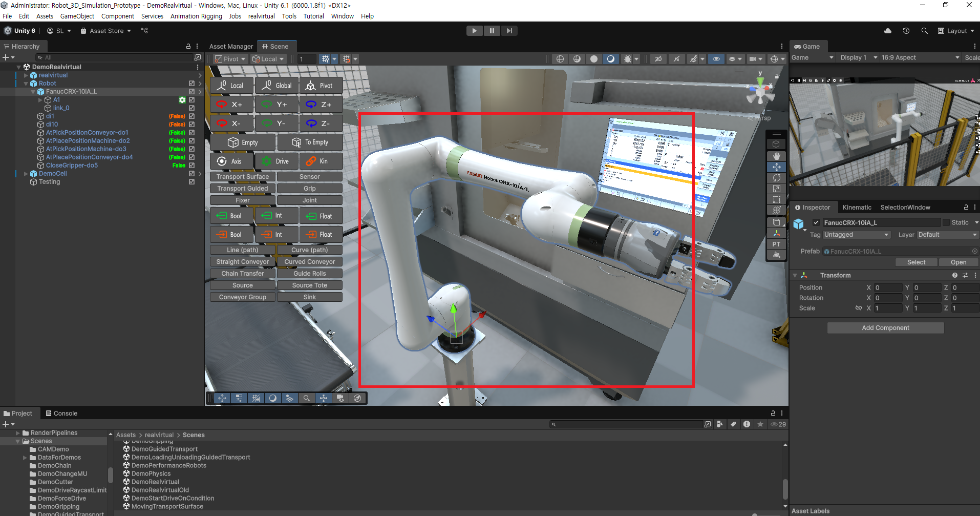Expand the DemoCell hierarchy item
This screenshot has height=516, width=980.
pos(26,174)
